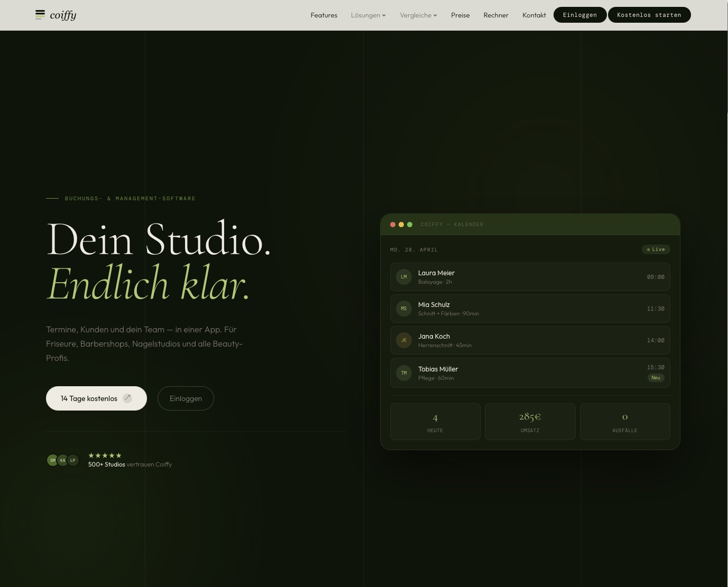Screen dimensions: 728x587
Task: Click the Kostenlos starten button
Action: click(x=649, y=15)
